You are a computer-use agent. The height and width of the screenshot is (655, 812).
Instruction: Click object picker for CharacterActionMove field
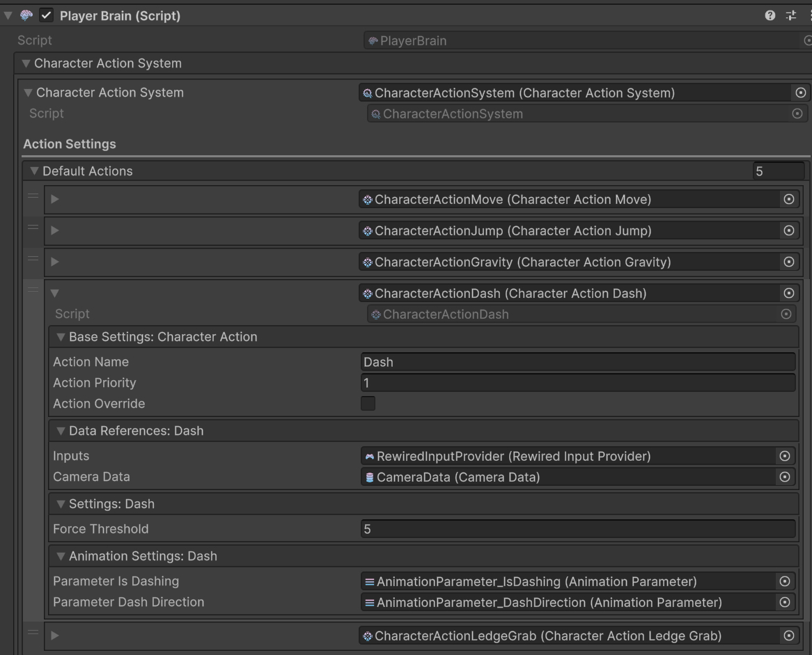[x=788, y=200]
